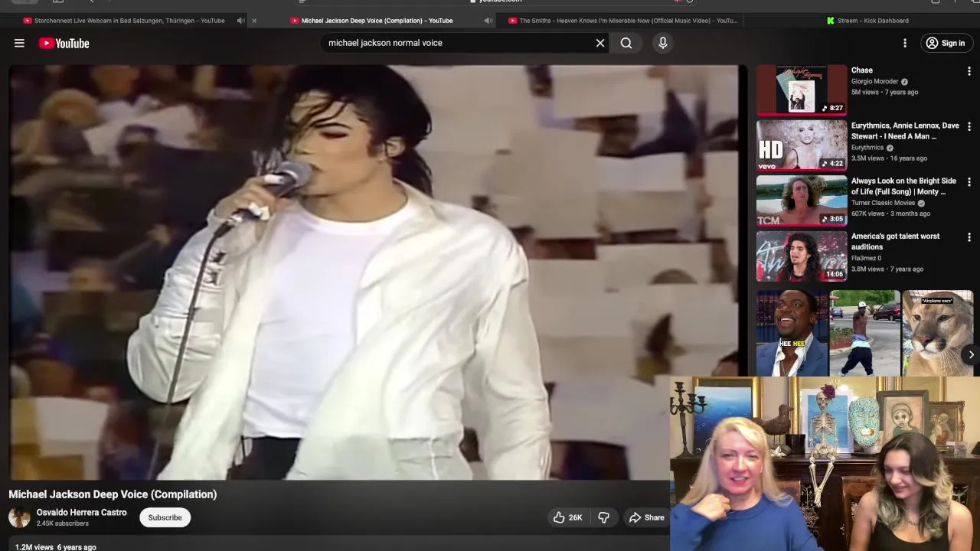Open Eurythmics I Need A Man thumbnail

point(802,145)
